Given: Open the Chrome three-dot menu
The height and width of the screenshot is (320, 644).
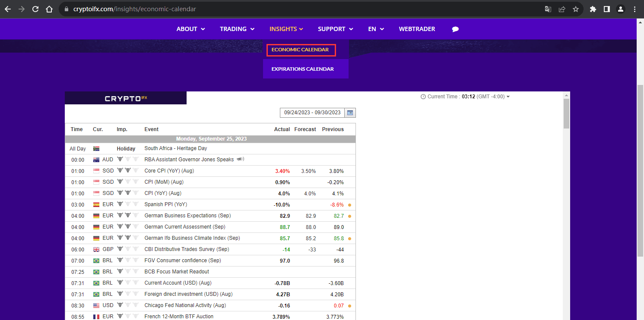Looking at the screenshot, I should (x=634, y=9).
